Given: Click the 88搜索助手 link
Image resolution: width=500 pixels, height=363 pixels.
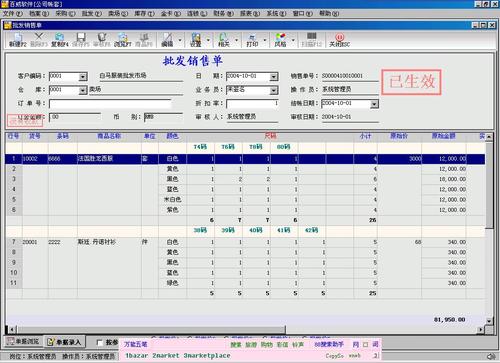Looking at the screenshot, I should click(x=329, y=344).
